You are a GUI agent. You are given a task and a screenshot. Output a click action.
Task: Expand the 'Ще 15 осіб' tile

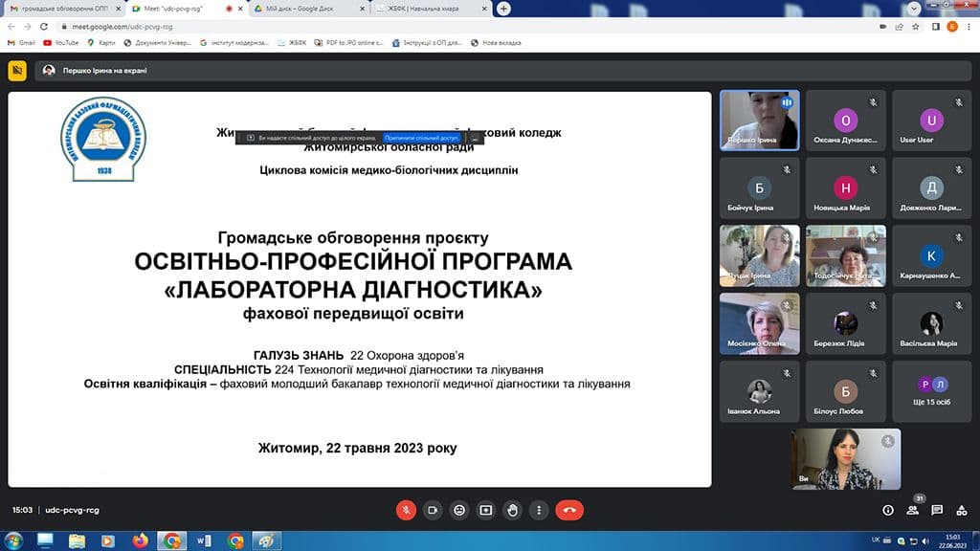[x=932, y=391]
